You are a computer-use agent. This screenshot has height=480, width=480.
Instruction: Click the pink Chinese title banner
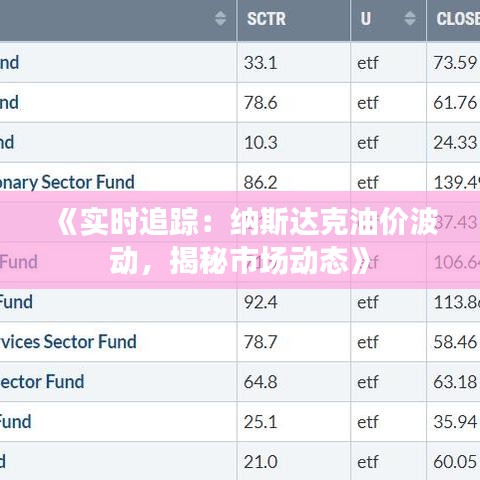(x=240, y=240)
